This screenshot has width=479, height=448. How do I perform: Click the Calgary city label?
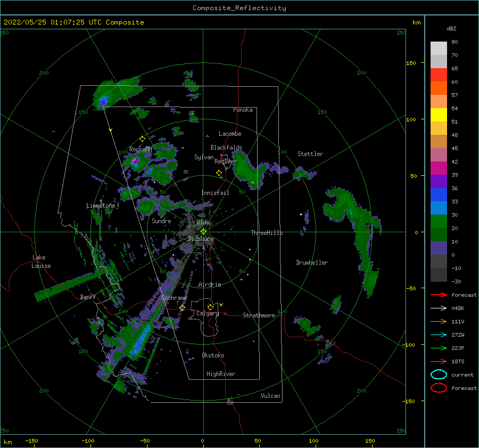pos(208,313)
